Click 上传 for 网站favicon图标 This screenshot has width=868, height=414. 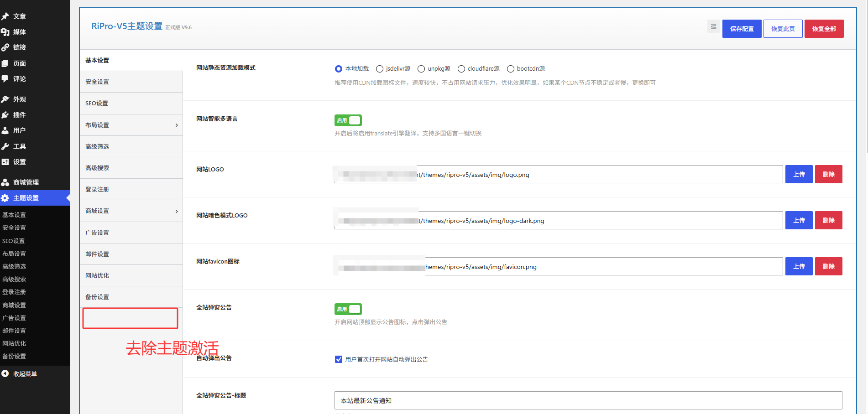coord(799,266)
